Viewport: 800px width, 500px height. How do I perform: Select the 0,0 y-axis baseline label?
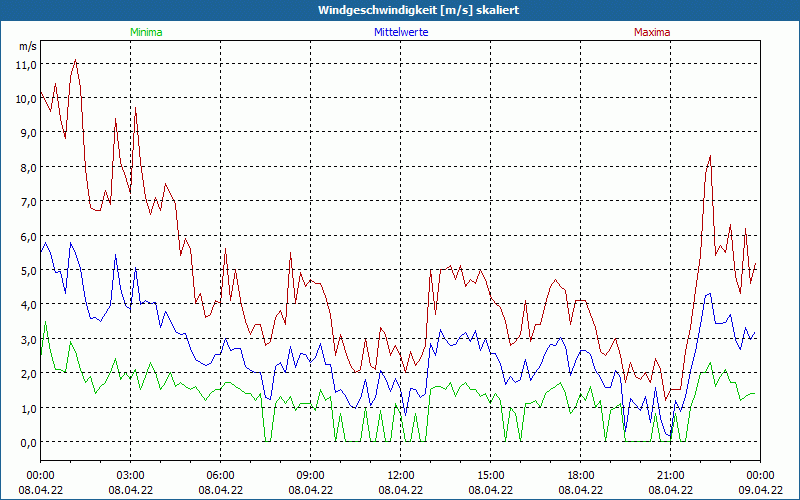(26, 442)
